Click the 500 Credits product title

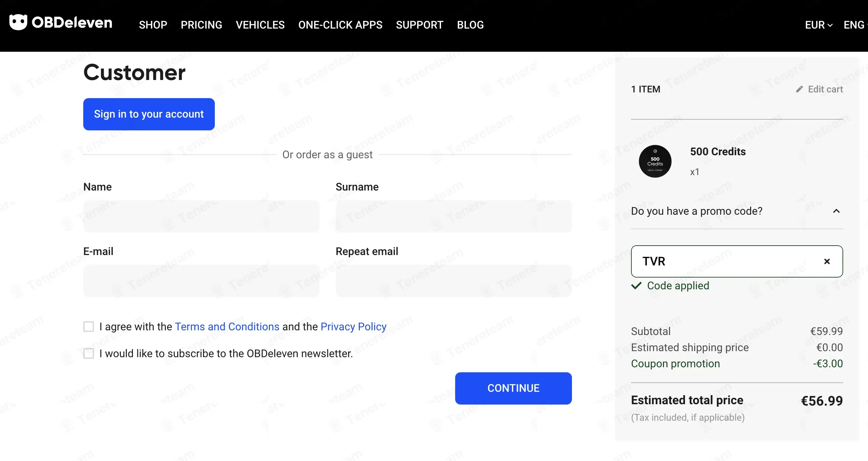point(718,152)
